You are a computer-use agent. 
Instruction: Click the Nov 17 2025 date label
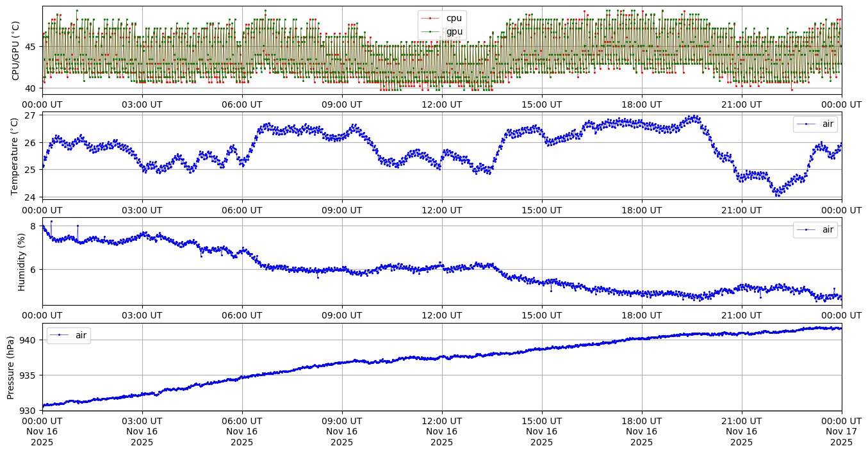coord(841,437)
